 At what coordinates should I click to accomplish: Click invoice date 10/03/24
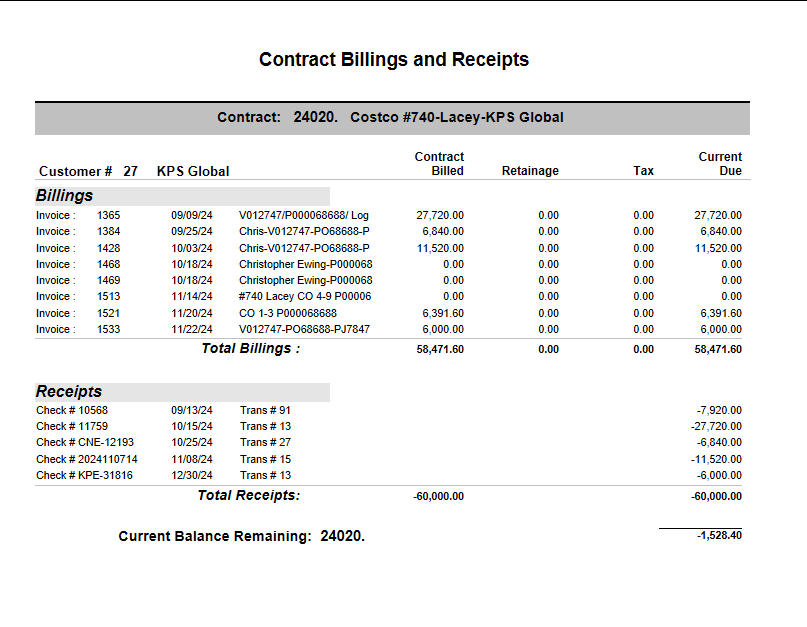[191, 248]
